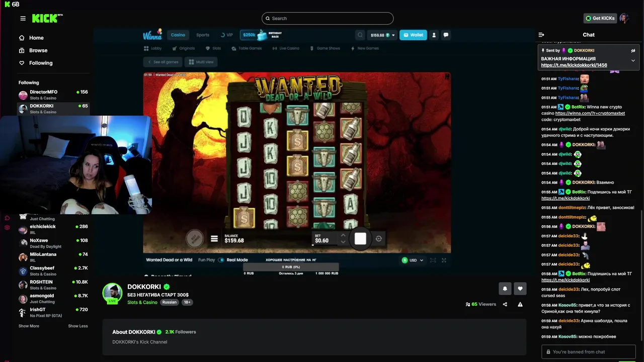This screenshot has height=362, width=644.
Task: Click Show Less in sidebar
Action: point(78,326)
